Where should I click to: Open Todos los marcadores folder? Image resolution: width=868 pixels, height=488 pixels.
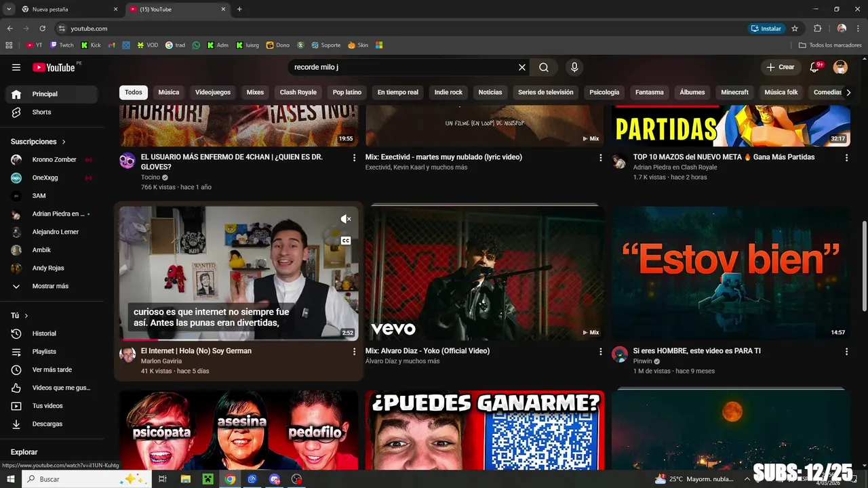coord(830,45)
